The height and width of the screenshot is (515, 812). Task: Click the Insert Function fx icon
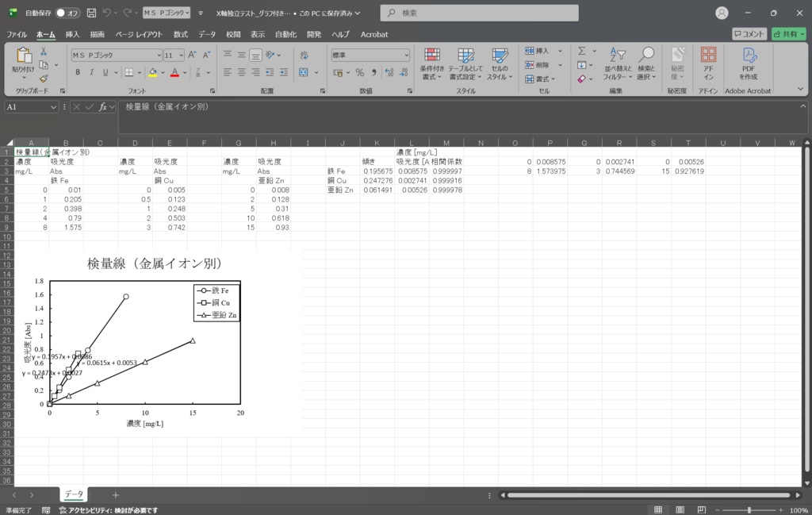point(103,107)
